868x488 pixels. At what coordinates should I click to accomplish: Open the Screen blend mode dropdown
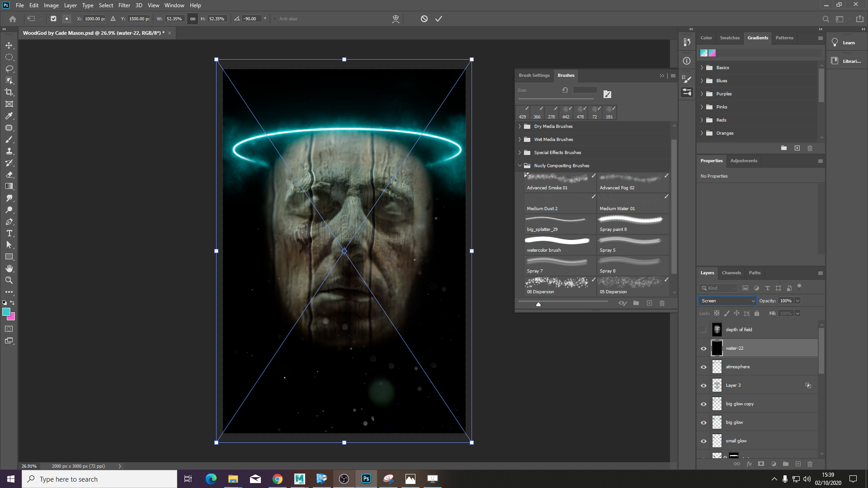click(727, 300)
